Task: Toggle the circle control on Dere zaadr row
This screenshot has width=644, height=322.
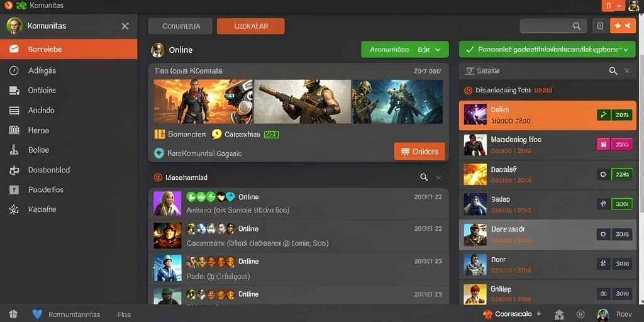Action: coord(603,234)
